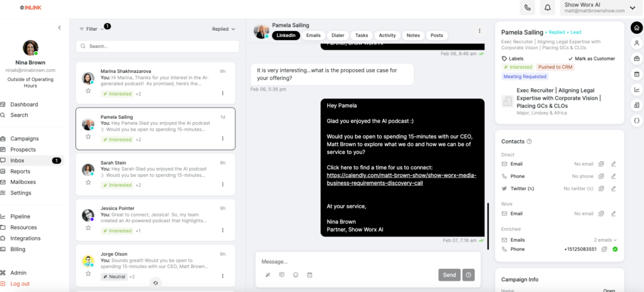Click the Send button
644x292 pixels.
[x=449, y=275]
